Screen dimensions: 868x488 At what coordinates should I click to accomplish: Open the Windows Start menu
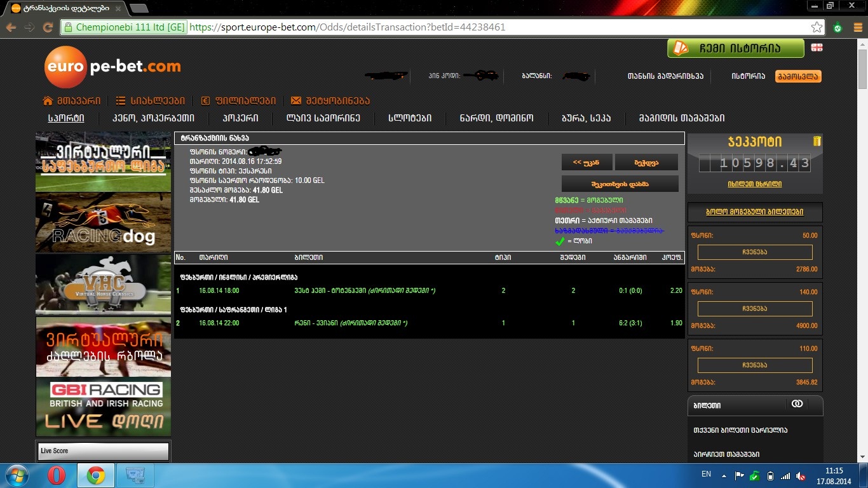[x=16, y=475]
